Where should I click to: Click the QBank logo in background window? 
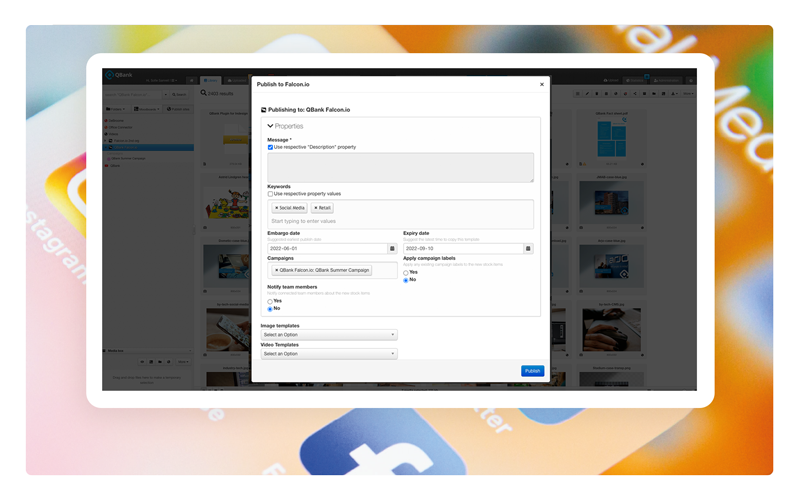[x=119, y=75]
